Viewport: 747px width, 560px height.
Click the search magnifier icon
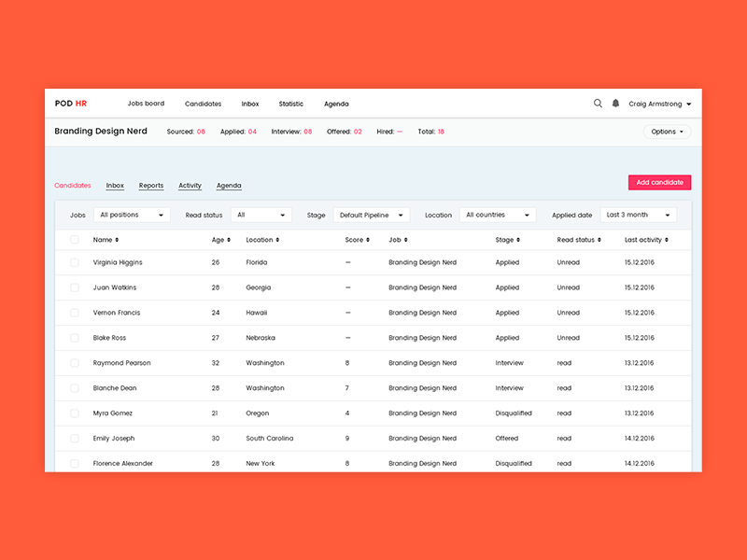598,104
